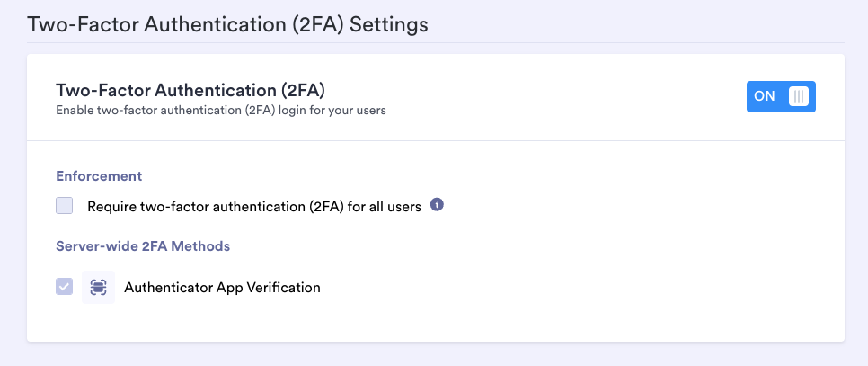Click the Enforcement section heading
The height and width of the screenshot is (366, 868).
pyautogui.click(x=99, y=175)
